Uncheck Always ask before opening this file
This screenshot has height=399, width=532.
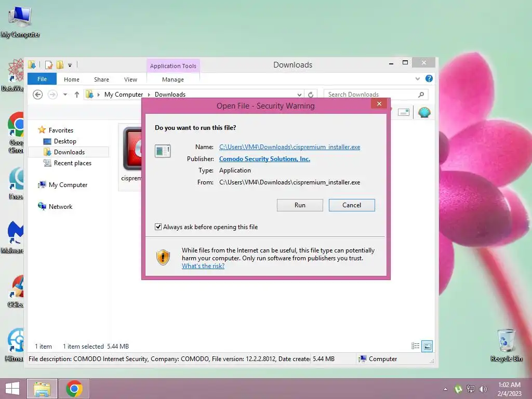coord(158,227)
